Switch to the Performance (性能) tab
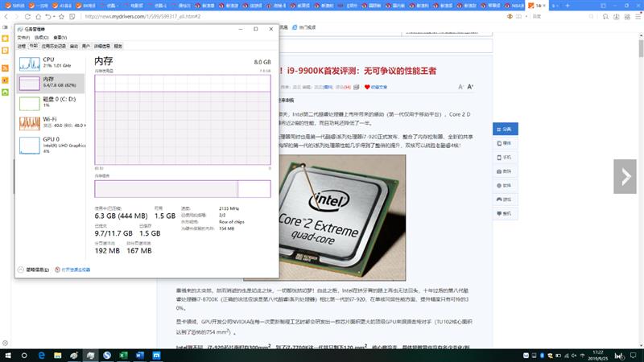The image size is (644, 362). point(33,46)
